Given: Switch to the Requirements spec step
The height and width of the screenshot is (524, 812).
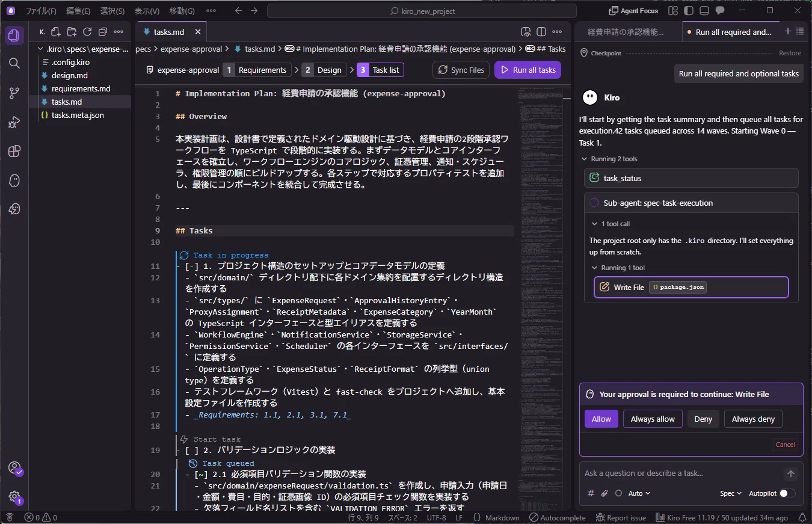Looking at the screenshot, I should point(257,70).
